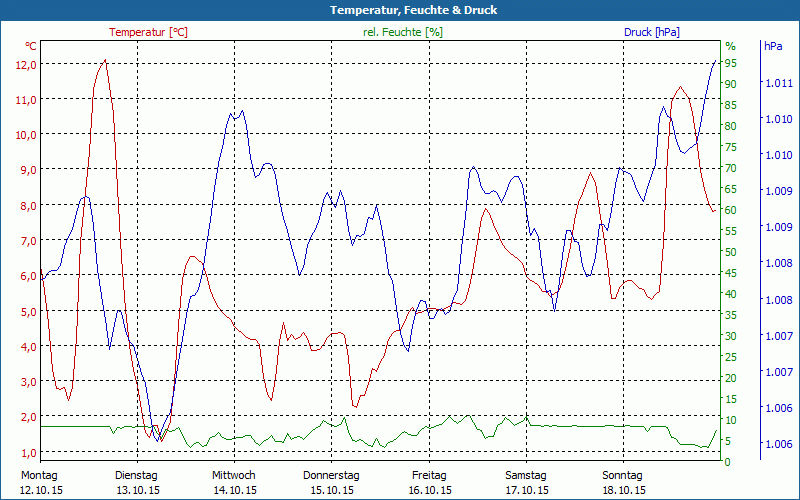800x500 pixels.
Task: Click the chart title 'Temperatur, Feuchte & Druck'
Action: (400, 10)
